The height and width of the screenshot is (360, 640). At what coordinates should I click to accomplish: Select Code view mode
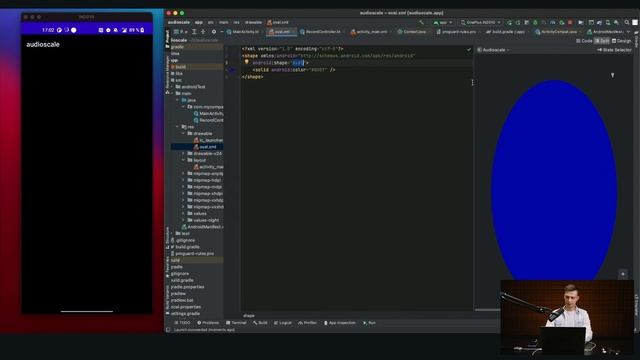[584, 41]
